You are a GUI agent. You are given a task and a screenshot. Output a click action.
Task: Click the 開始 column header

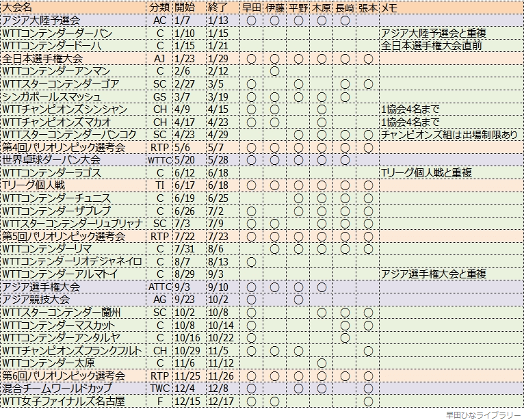tap(189, 8)
